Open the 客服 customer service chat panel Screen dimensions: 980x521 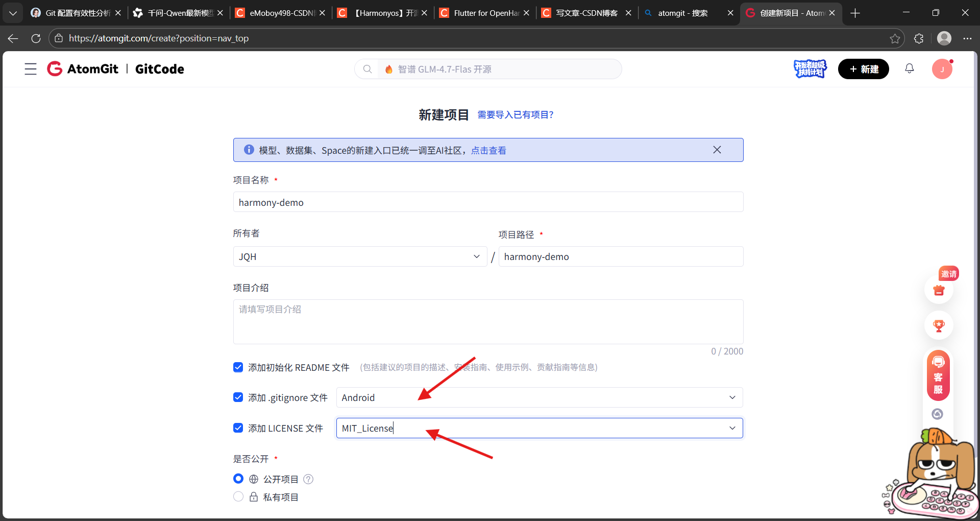[x=938, y=375]
